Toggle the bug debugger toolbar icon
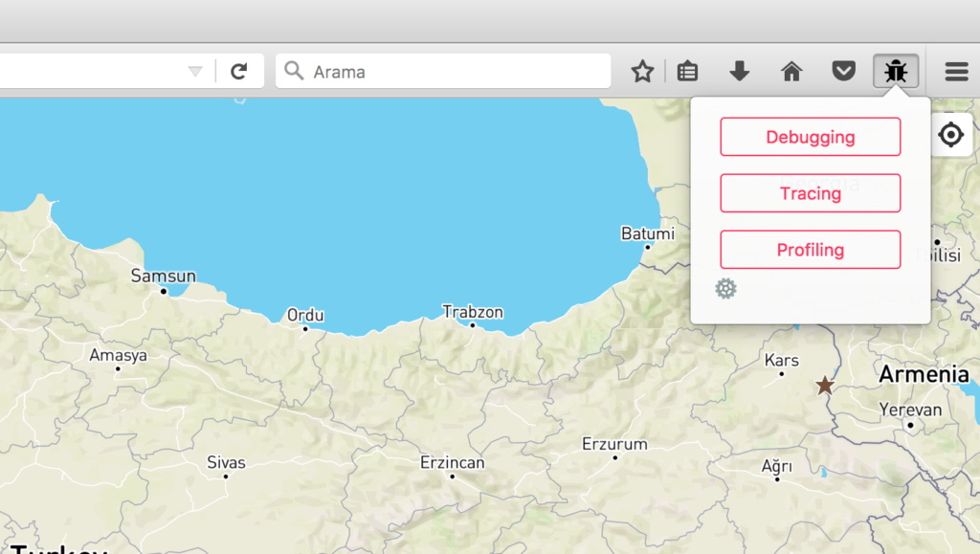The height and width of the screenshot is (554, 980). 896,71
